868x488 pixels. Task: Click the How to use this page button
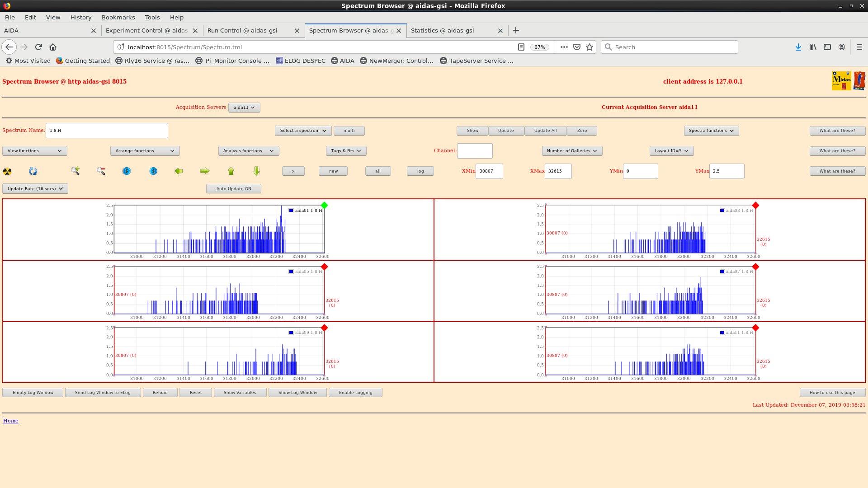click(x=832, y=393)
